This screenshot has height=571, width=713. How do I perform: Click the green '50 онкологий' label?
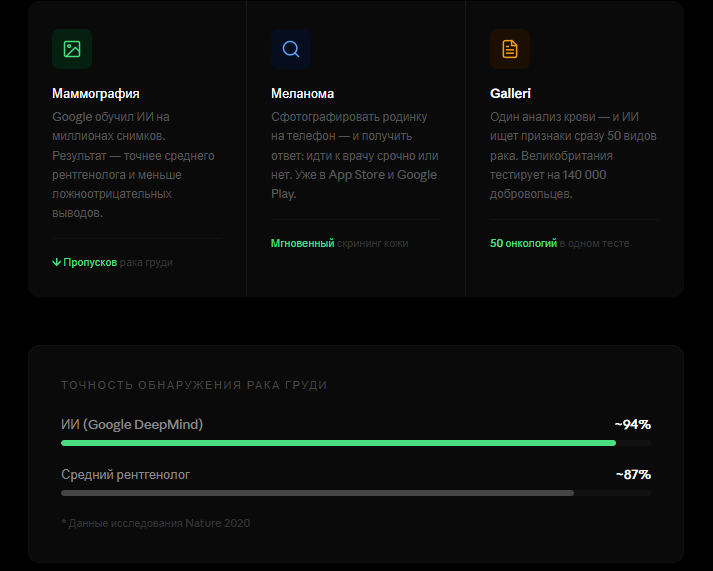coord(523,243)
